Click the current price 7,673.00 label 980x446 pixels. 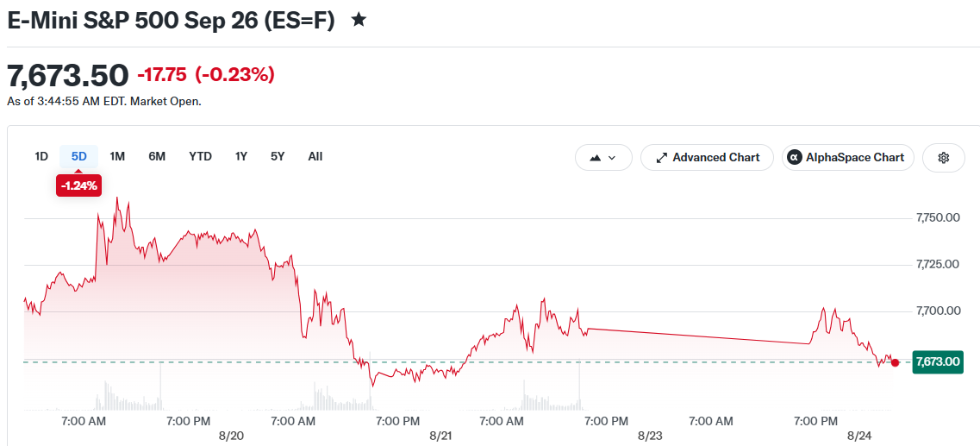coord(938,361)
